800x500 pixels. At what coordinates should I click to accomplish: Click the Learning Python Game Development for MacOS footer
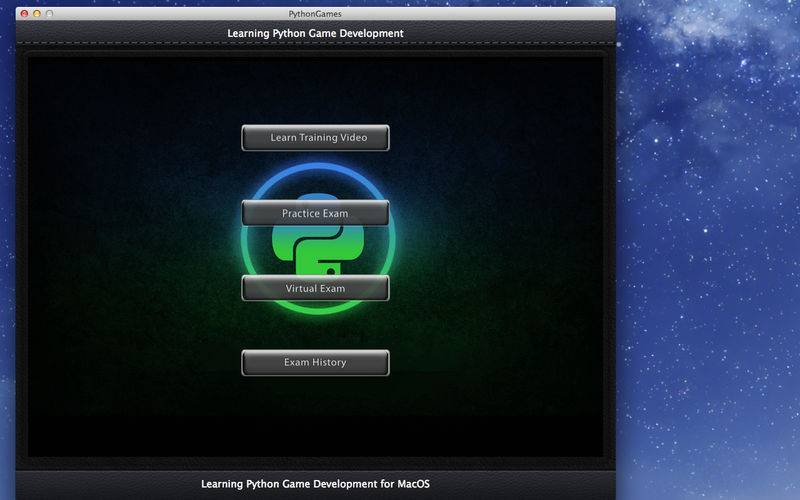[x=315, y=484]
